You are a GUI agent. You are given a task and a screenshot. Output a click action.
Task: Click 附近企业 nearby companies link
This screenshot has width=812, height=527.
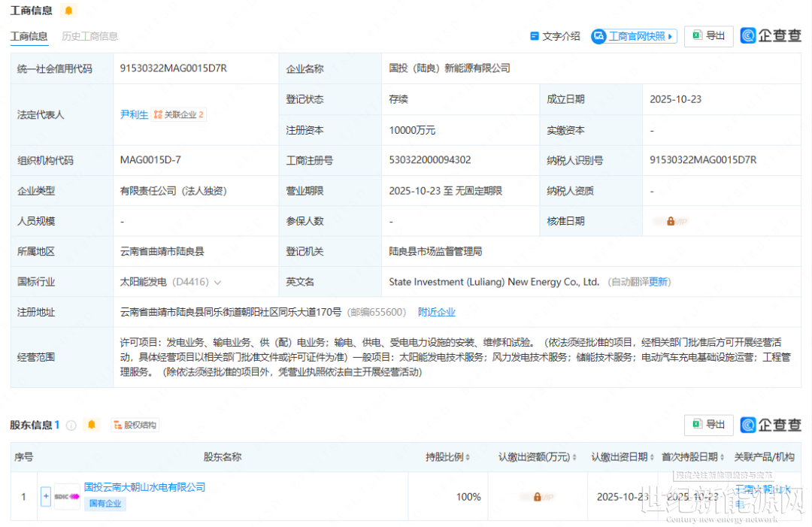click(437, 312)
